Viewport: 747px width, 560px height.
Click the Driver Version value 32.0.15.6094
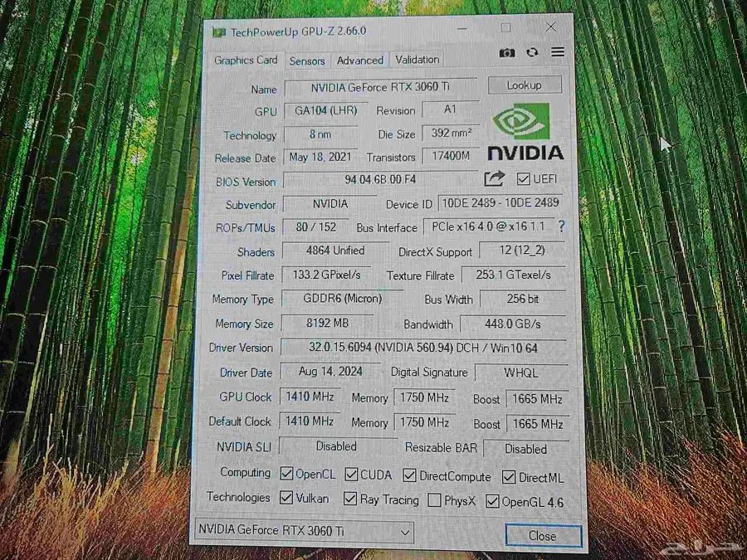coord(423,348)
